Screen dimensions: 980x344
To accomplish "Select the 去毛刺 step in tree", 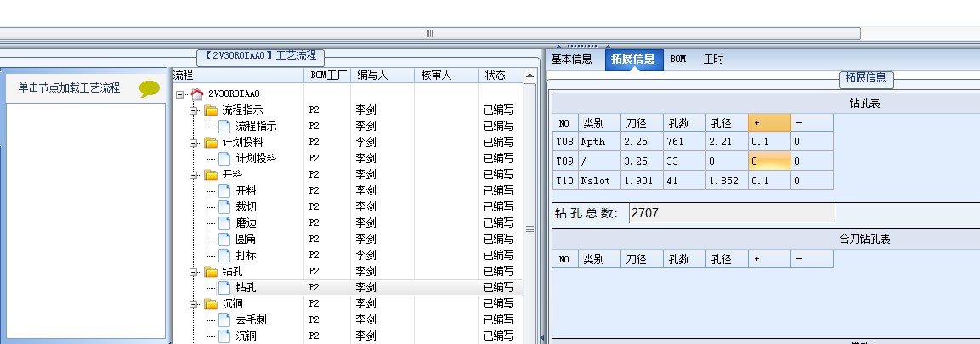I will pyautogui.click(x=251, y=320).
